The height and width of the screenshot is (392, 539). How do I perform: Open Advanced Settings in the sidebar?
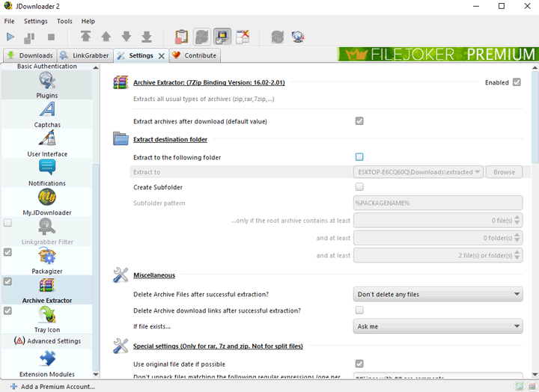tap(47, 341)
